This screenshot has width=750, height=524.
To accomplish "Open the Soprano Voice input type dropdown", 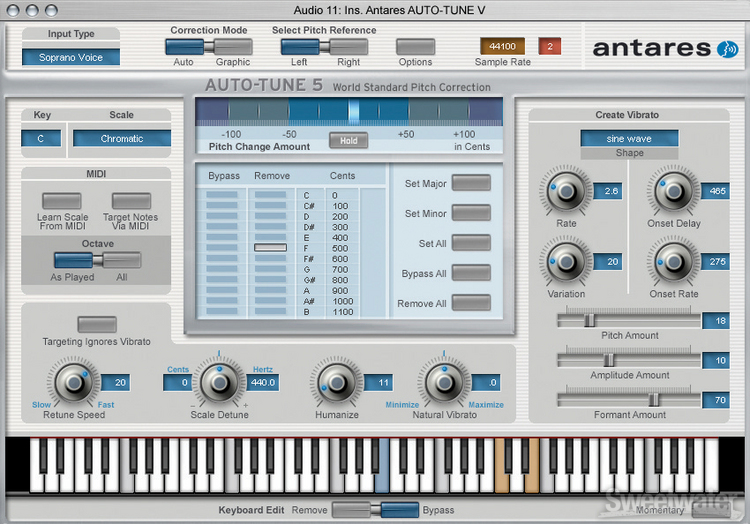I will coord(71,57).
